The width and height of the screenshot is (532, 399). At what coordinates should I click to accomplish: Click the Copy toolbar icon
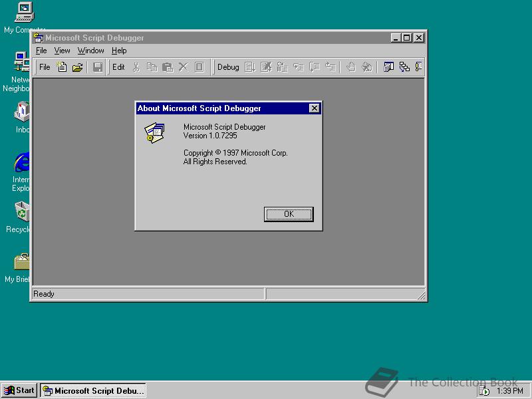pos(152,67)
